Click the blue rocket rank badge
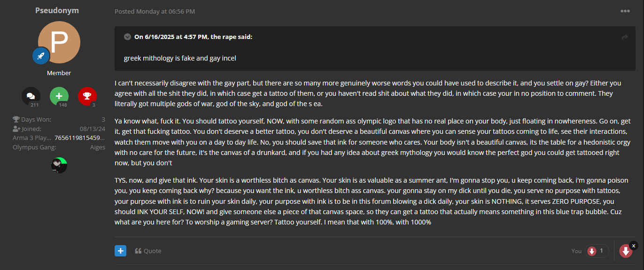This screenshot has height=270, width=644. pyautogui.click(x=41, y=56)
